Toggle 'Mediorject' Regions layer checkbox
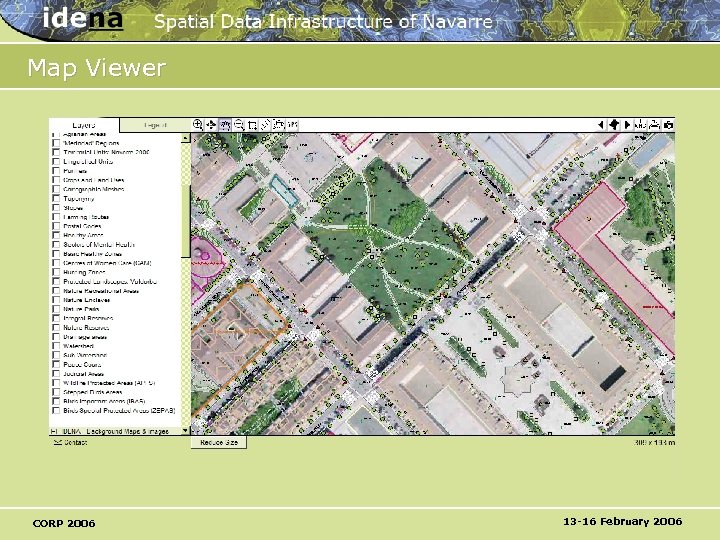Screen dimensions: 720x540 [56, 143]
